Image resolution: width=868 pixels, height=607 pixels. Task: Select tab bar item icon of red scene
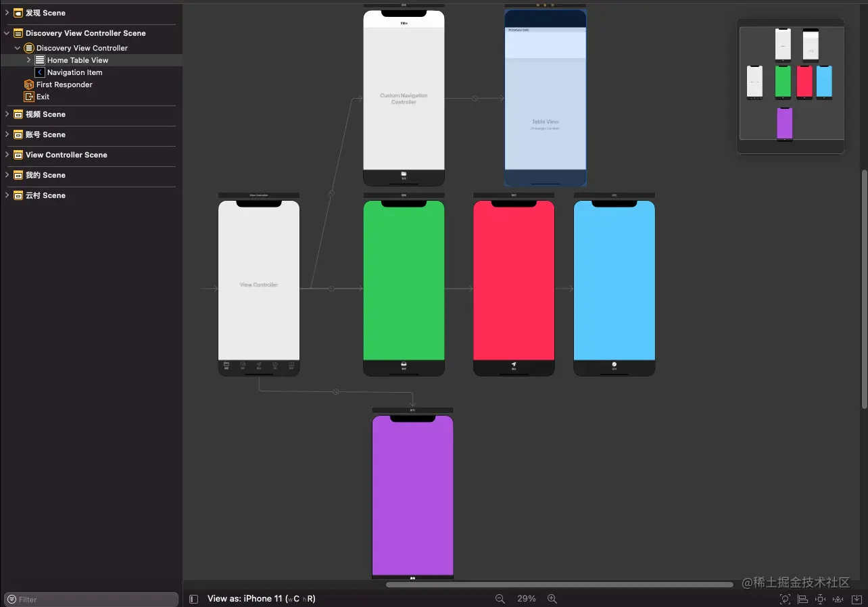point(514,366)
